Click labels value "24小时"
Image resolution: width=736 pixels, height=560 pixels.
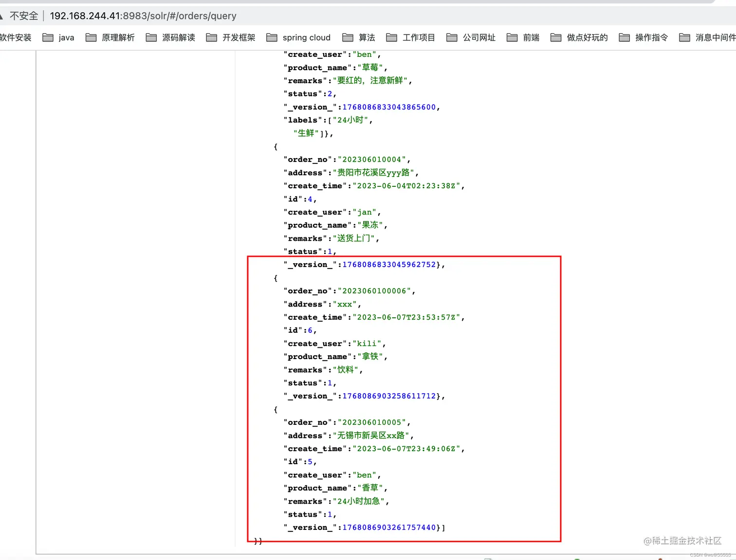tap(350, 120)
